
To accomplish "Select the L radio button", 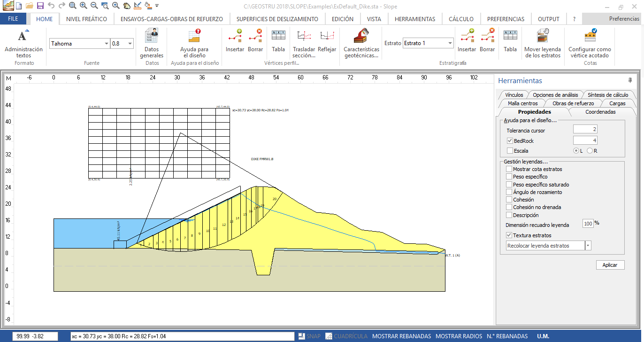I will point(576,151).
